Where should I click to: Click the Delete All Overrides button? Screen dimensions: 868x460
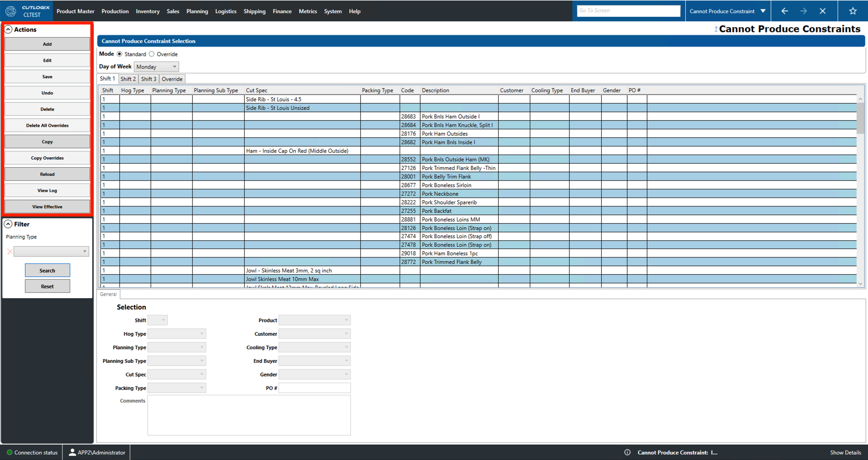47,125
